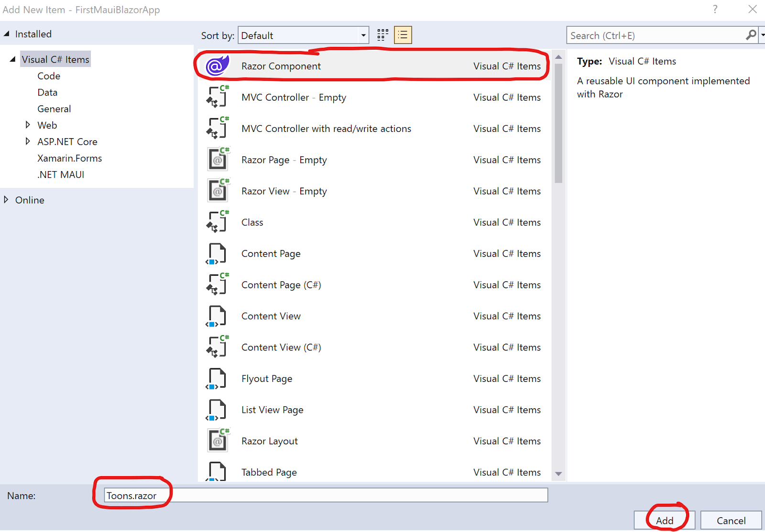This screenshot has width=765, height=532.
Task: Click the Cancel button
Action: [731, 521]
